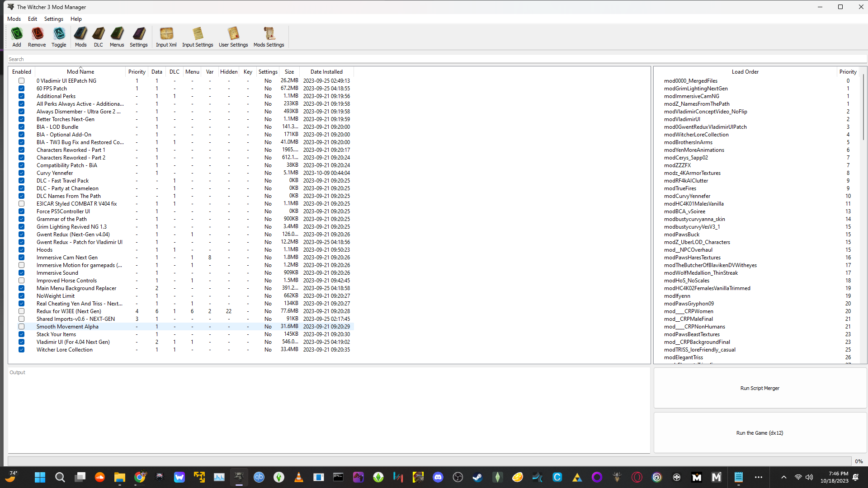
Task: Click the Remove mod toolbar icon
Action: coord(37,37)
